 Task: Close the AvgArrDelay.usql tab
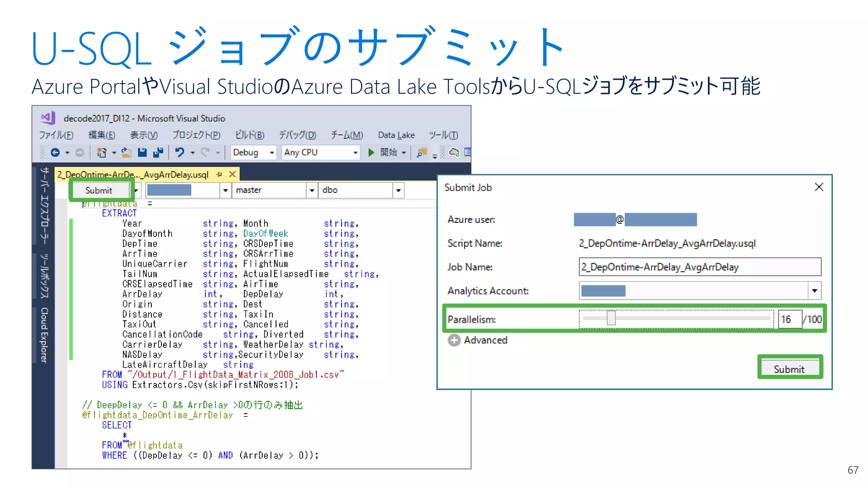point(232,174)
